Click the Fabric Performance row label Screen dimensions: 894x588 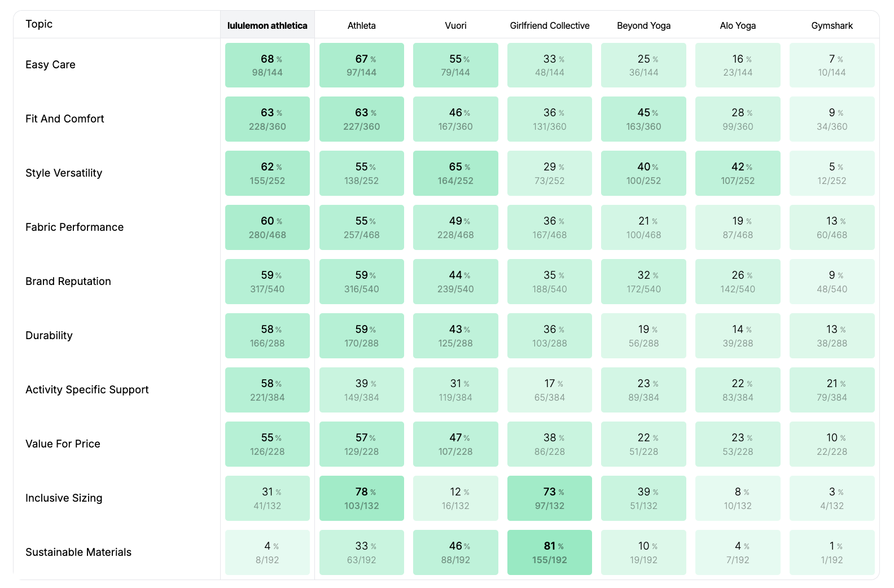[74, 227]
